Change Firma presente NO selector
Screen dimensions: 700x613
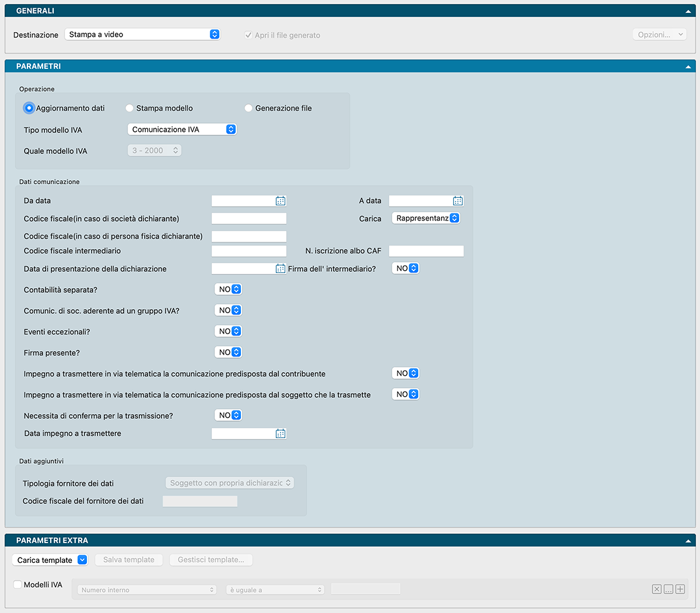pos(229,352)
